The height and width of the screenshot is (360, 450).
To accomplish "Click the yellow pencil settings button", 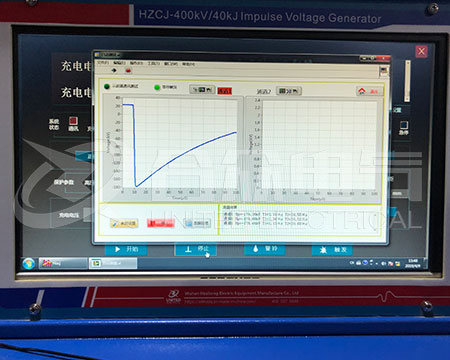I will click(x=124, y=223).
